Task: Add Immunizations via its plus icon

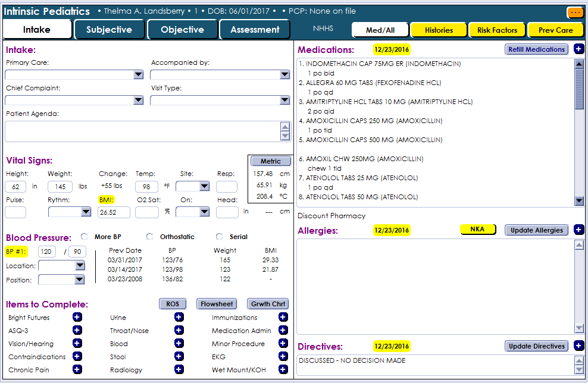Action: tap(283, 318)
